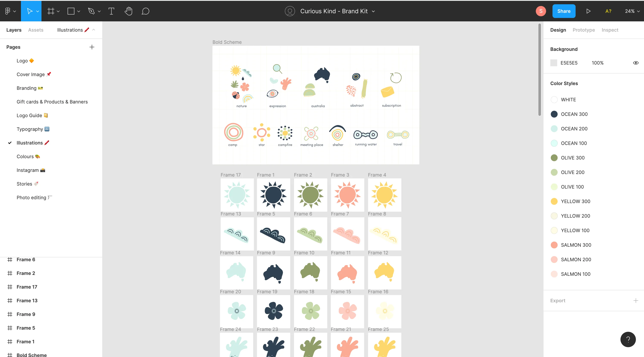
Task: Click the Share button
Action: pyautogui.click(x=564, y=11)
